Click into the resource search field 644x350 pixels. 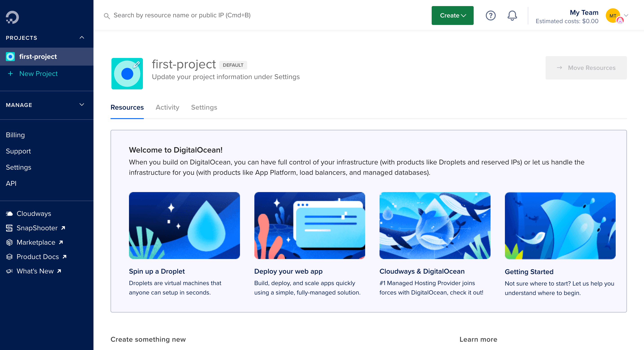coord(182,15)
